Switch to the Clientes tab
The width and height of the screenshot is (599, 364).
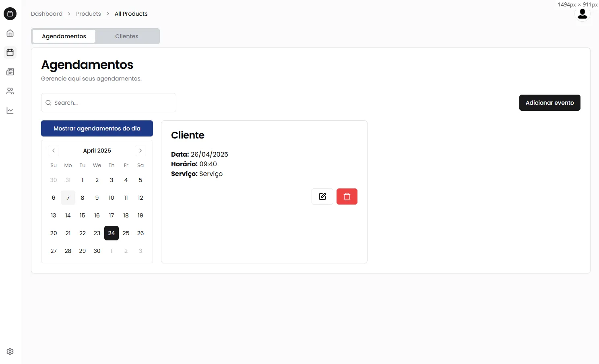tap(127, 36)
